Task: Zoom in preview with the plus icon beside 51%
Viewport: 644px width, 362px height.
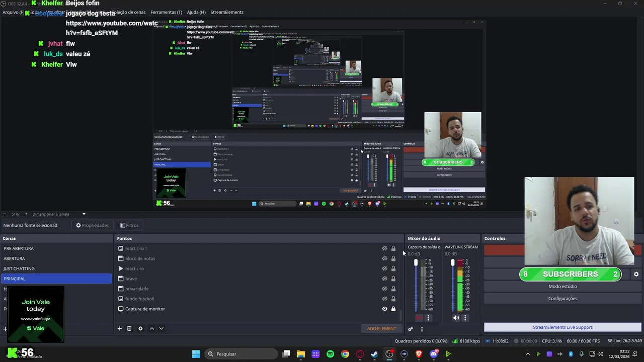Action: (x=26, y=214)
